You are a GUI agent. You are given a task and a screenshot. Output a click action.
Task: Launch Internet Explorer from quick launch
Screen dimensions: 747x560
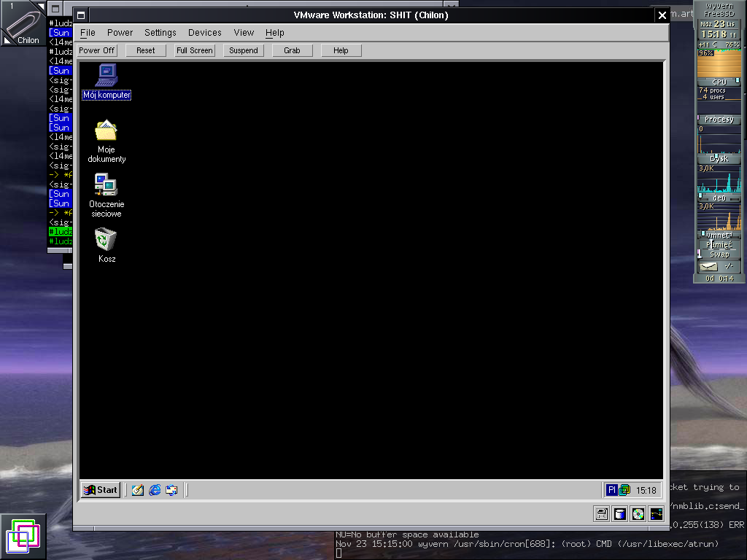pyautogui.click(x=155, y=490)
